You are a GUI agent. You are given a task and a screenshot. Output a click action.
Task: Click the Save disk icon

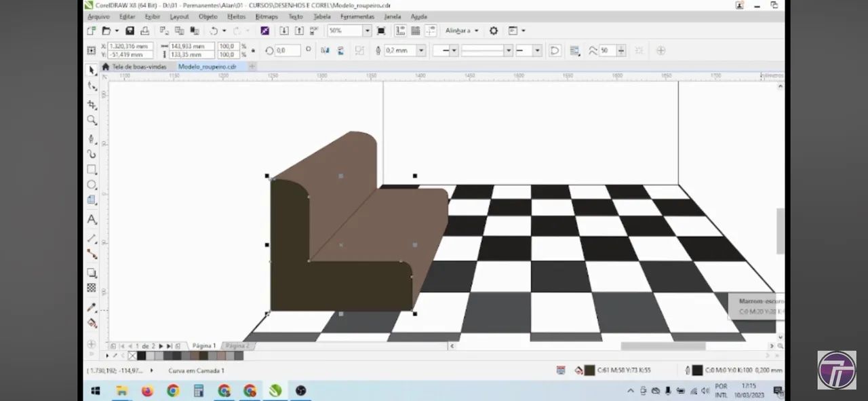click(x=130, y=31)
